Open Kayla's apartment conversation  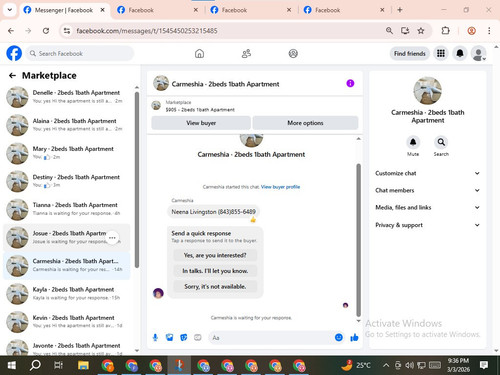[x=67, y=293]
